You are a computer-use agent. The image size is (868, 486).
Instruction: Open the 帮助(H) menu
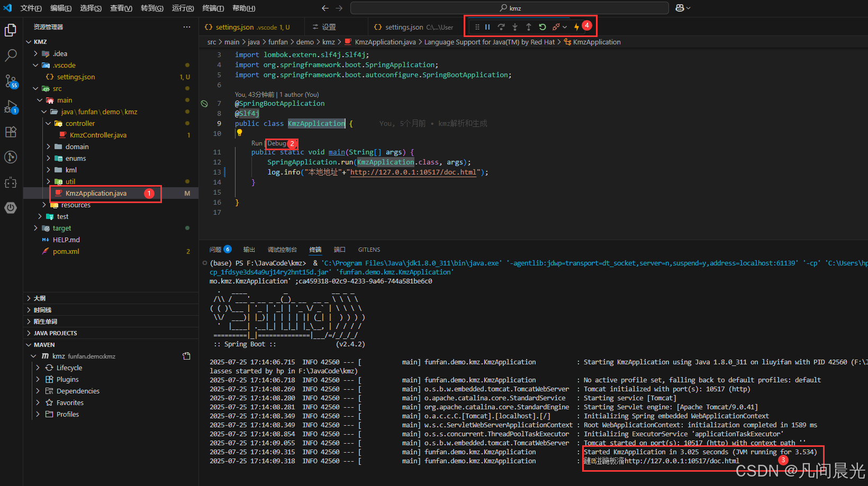[243, 8]
